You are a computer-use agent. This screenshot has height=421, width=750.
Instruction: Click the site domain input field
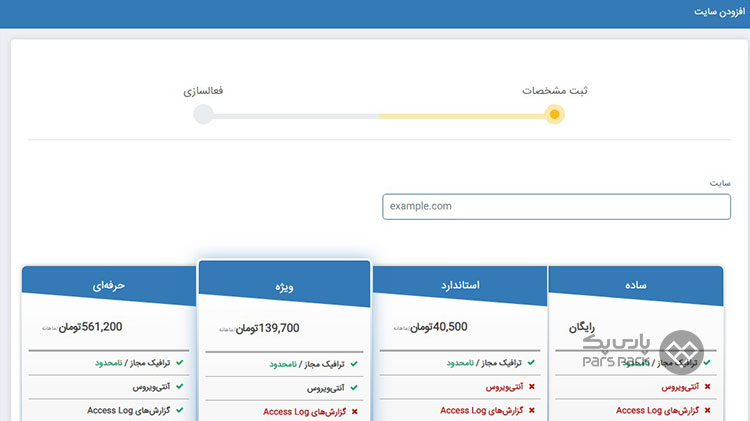tap(556, 207)
